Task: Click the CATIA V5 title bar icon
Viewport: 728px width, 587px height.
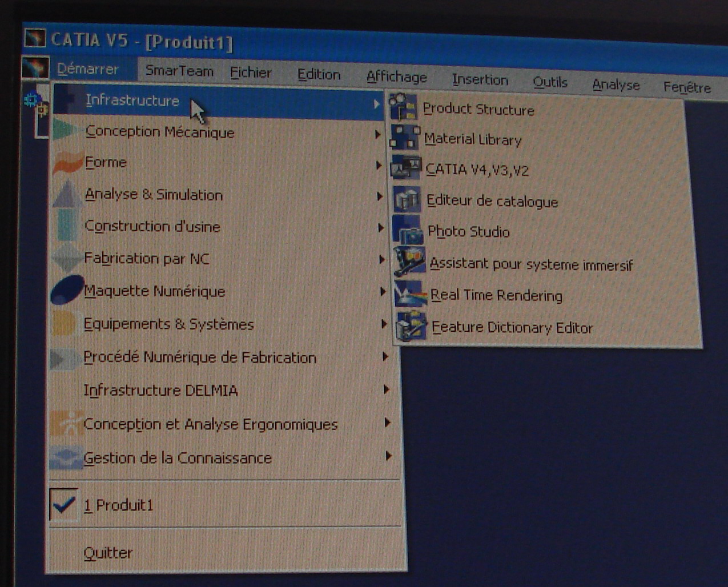Action: click(x=35, y=38)
